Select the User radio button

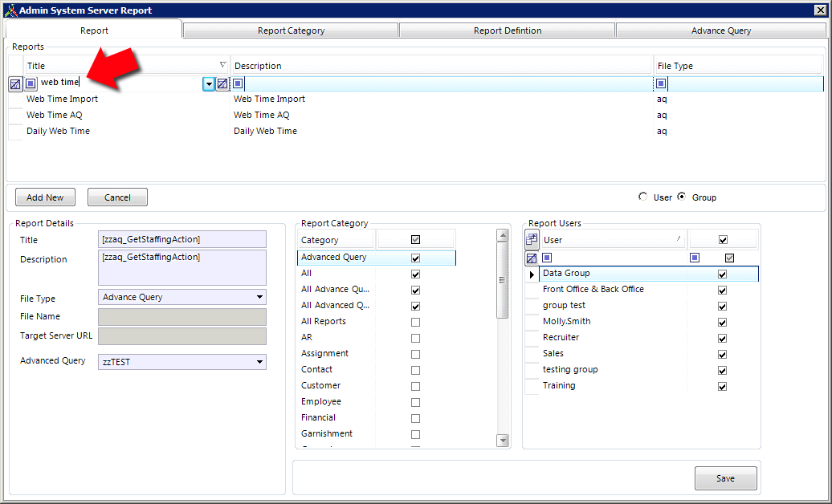click(643, 197)
